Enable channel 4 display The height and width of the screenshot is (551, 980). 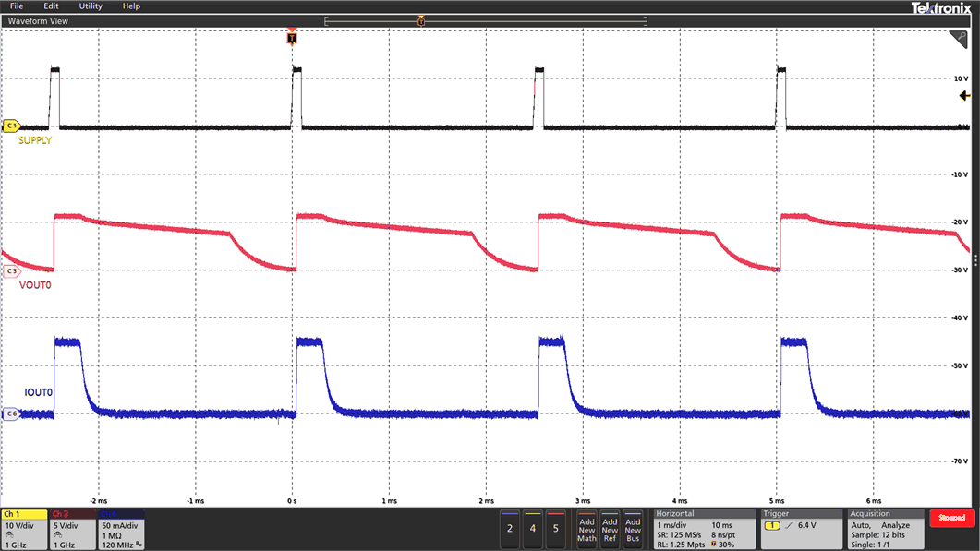pyautogui.click(x=532, y=529)
